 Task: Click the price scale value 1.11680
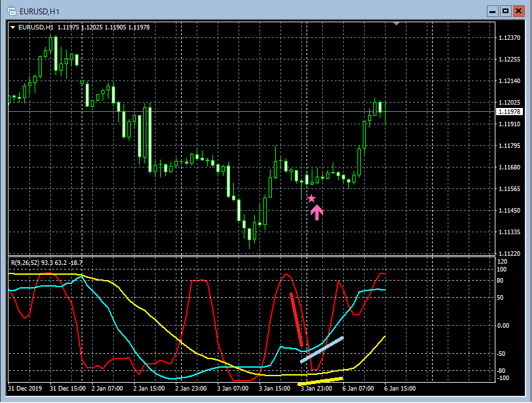(510, 167)
